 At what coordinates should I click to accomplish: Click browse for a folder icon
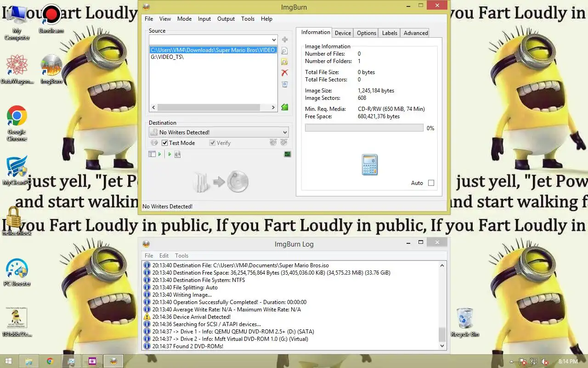285,62
